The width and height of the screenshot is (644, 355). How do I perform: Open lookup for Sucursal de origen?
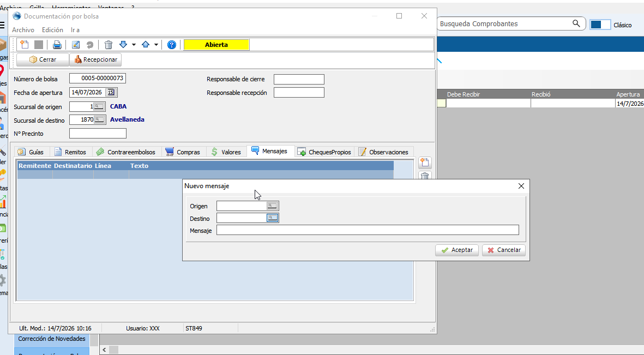[99, 107]
